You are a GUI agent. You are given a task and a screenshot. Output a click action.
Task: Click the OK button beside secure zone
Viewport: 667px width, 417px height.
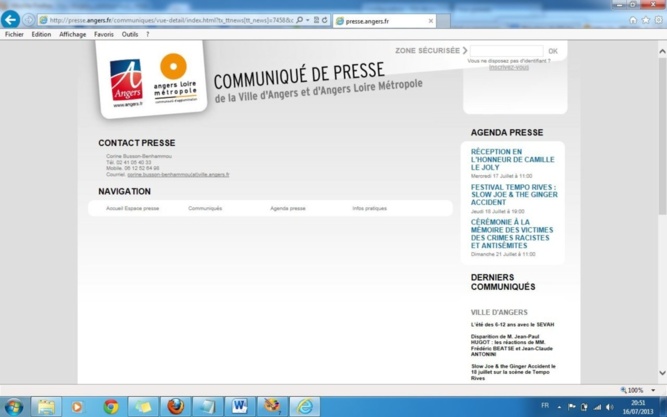pyautogui.click(x=553, y=51)
